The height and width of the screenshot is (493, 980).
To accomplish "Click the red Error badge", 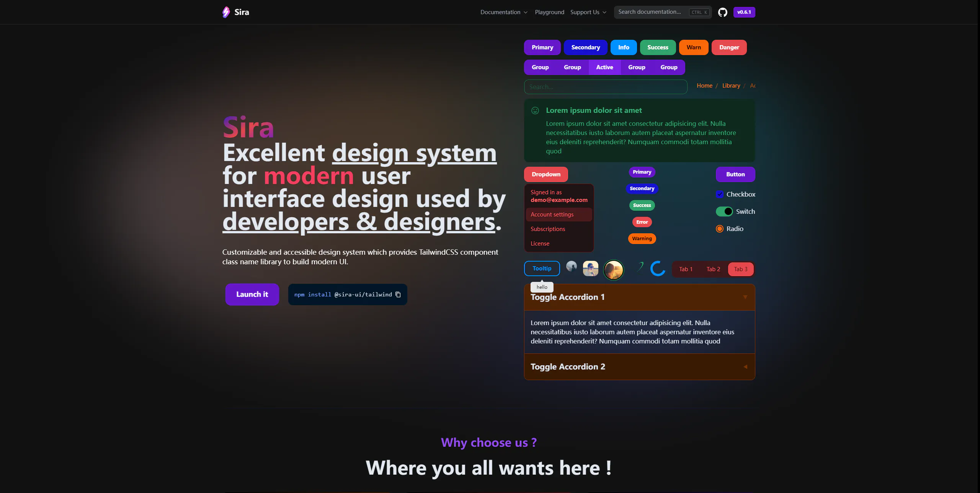I will pos(642,222).
